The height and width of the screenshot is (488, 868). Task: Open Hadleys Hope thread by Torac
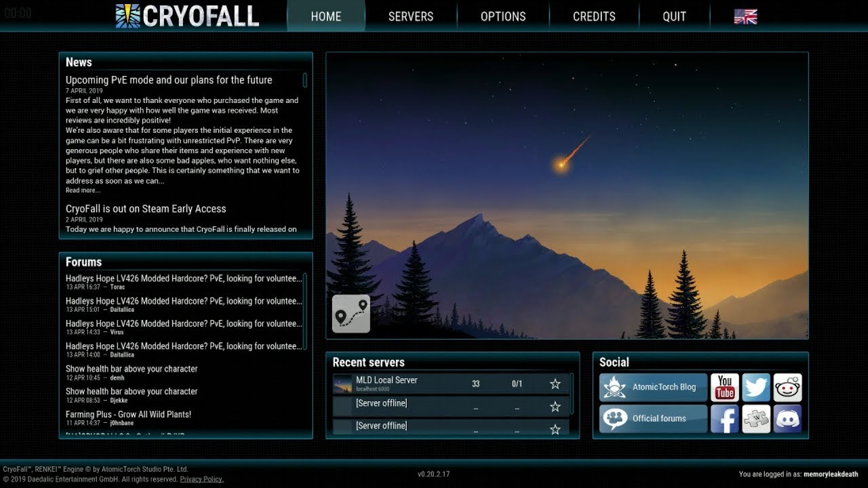click(184, 282)
